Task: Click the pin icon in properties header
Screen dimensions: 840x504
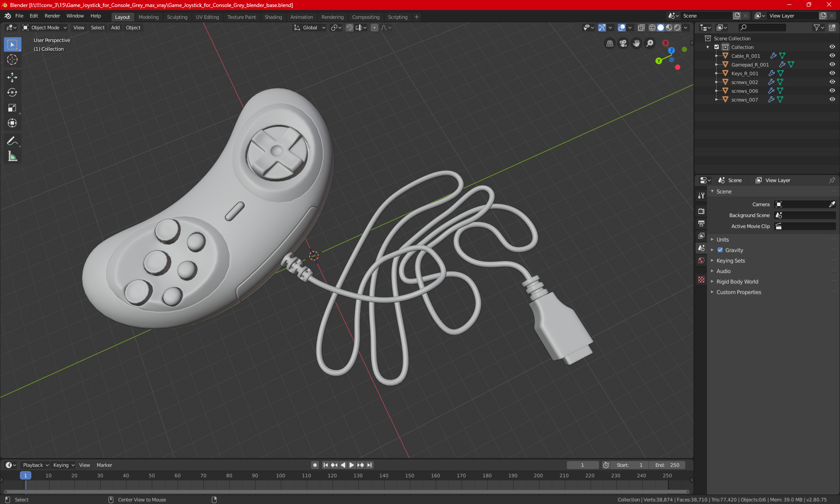Action: [832, 180]
